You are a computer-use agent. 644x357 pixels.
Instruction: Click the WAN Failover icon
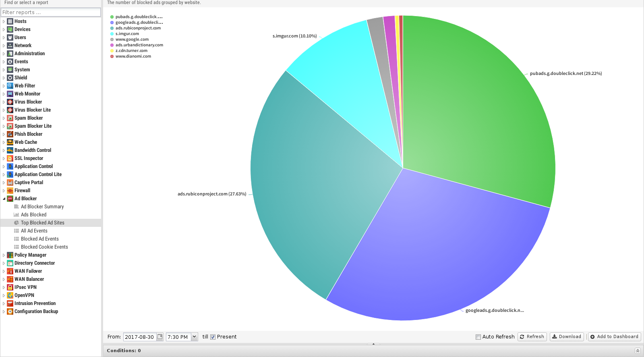[10, 271]
